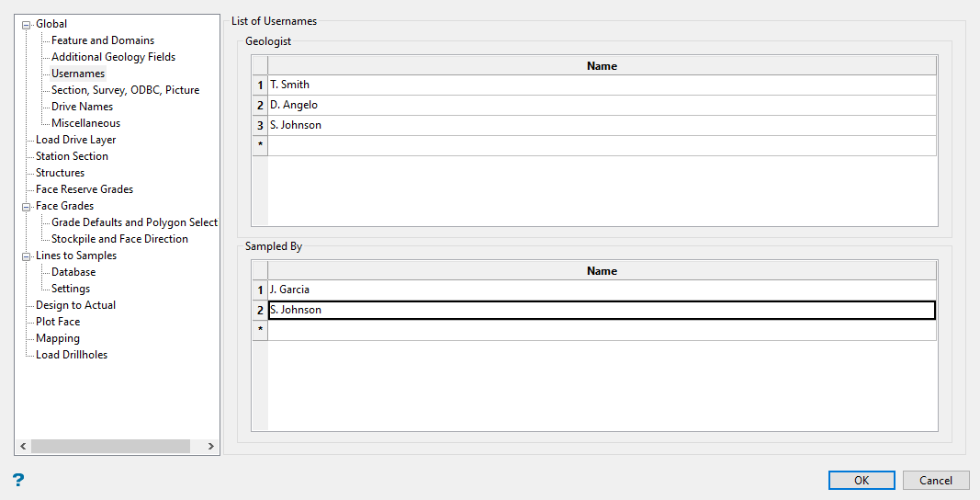Select Stockpile and Face Direction
This screenshot has height=500, width=980.
(119, 239)
